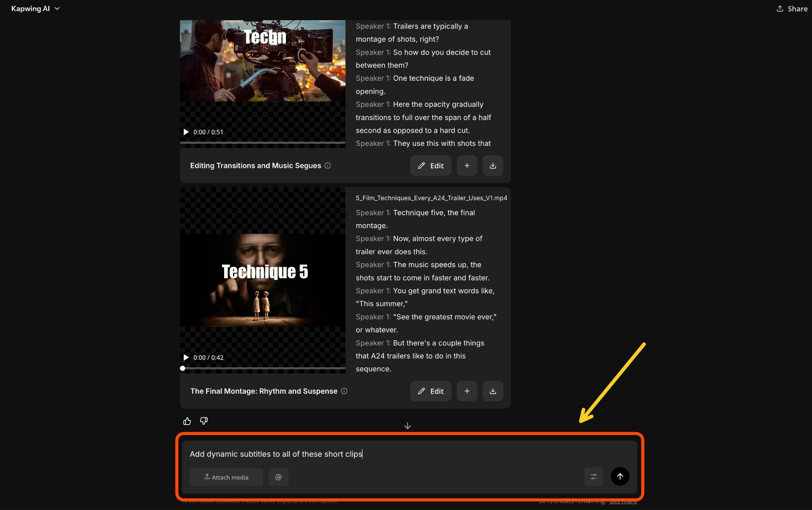The height and width of the screenshot is (510, 812).
Task: Show info for The Final Montage title
Action: [344, 391]
